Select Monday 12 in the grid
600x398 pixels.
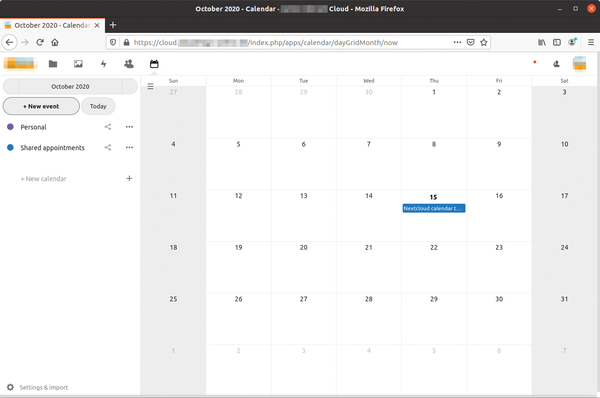coord(239,215)
